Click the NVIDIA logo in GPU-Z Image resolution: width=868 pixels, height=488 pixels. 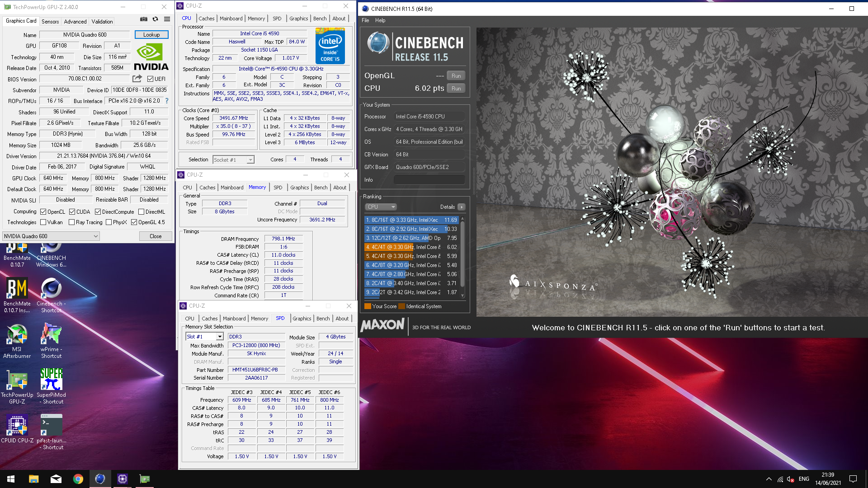click(x=151, y=57)
